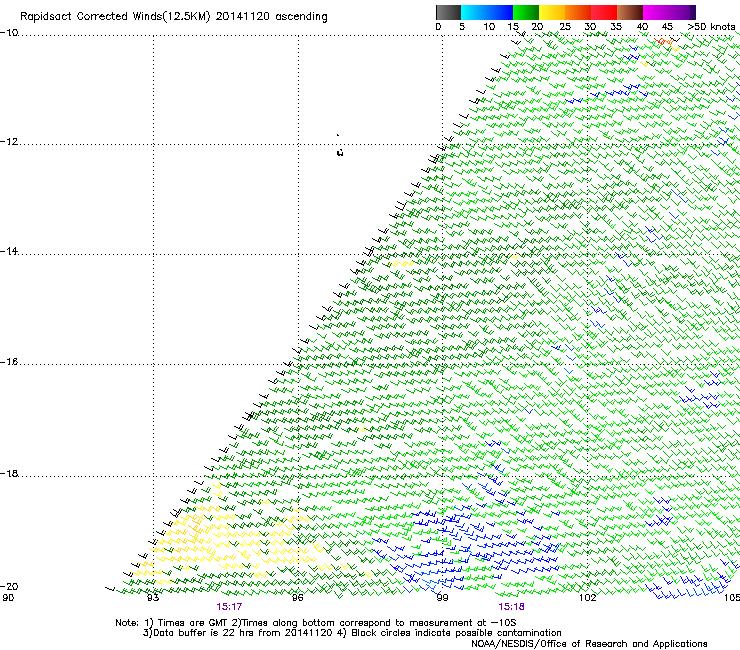Click the NOAA/NESDIS credit text
The width and height of the screenshot is (740, 650).
589,644
